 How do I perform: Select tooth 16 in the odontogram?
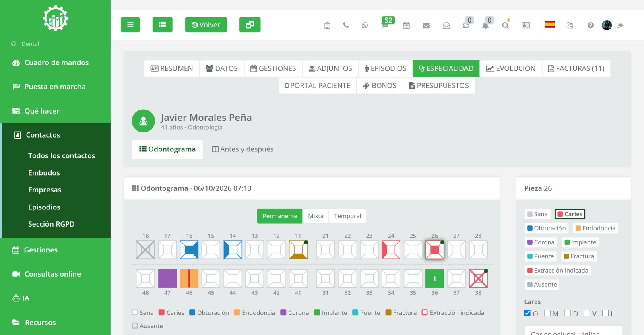(189, 250)
